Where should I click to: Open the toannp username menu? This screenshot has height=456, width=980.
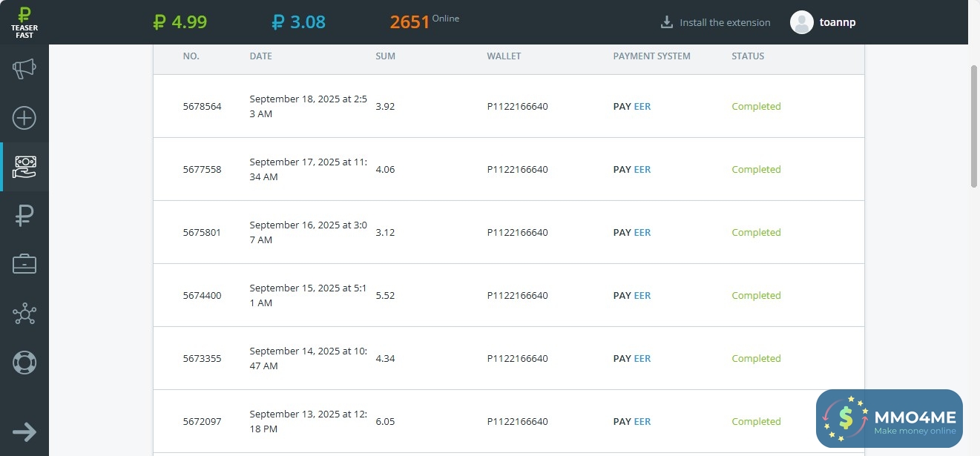tap(838, 22)
